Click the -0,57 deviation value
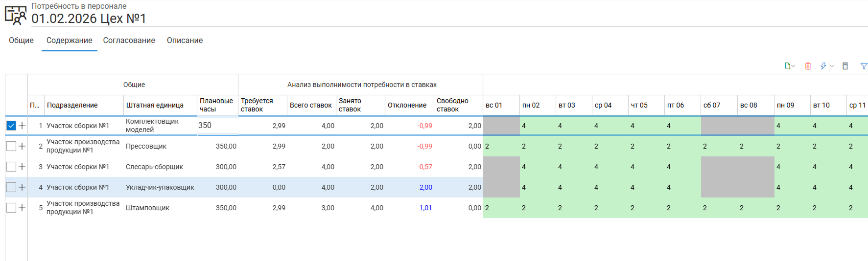 [x=425, y=167]
